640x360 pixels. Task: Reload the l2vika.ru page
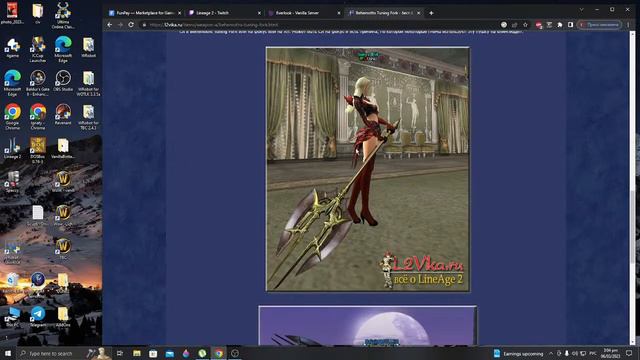(x=131, y=25)
